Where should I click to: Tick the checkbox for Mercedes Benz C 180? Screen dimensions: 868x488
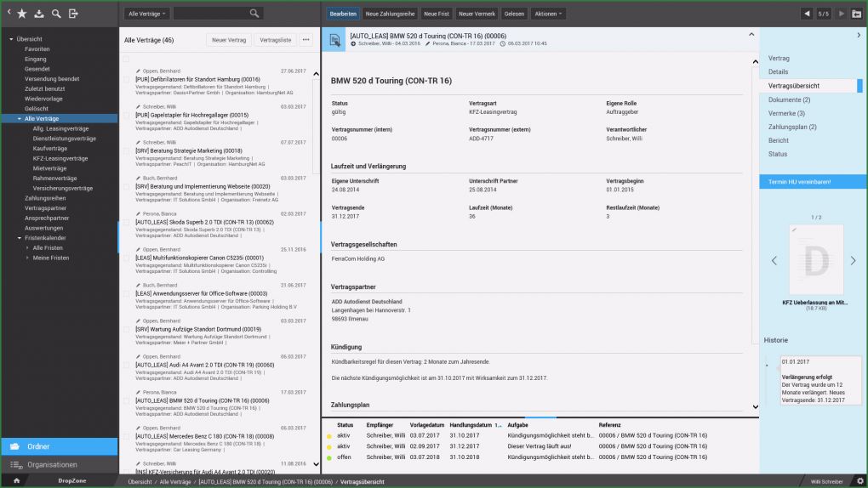tap(126, 436)
